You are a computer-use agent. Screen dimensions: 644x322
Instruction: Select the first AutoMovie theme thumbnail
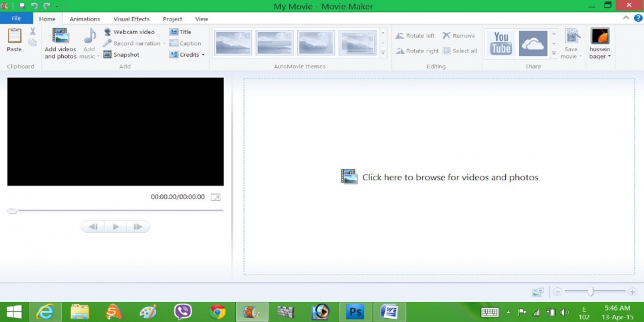pyautogui.click(x=233, y=43)
